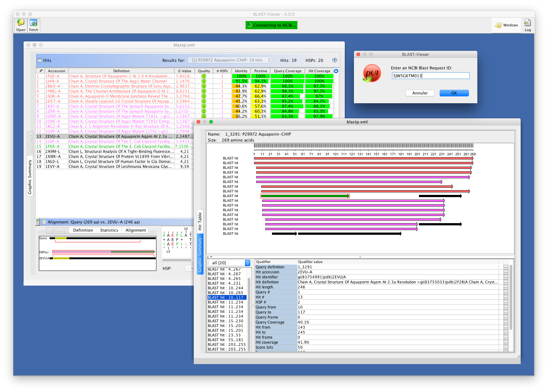Select hit row 16 2A9M-L

tap(115, 152)
